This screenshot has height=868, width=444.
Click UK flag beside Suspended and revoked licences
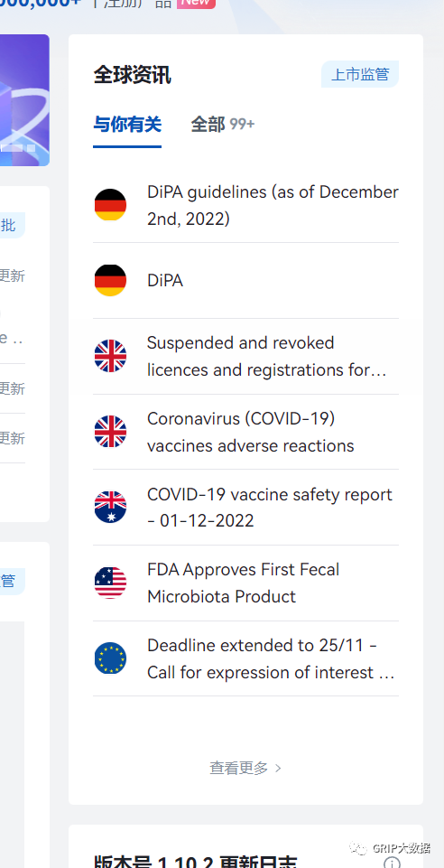(x=110, y=356)
